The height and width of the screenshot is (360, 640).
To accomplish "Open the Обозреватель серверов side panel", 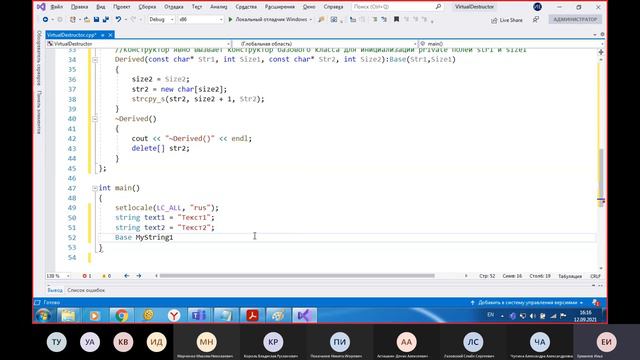I will 39,58.
